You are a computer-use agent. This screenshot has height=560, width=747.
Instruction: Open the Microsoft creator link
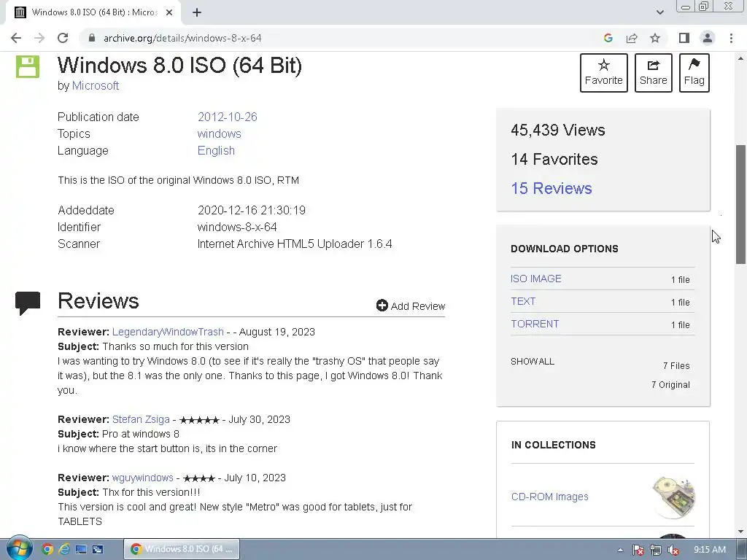[x=96, y=86]
